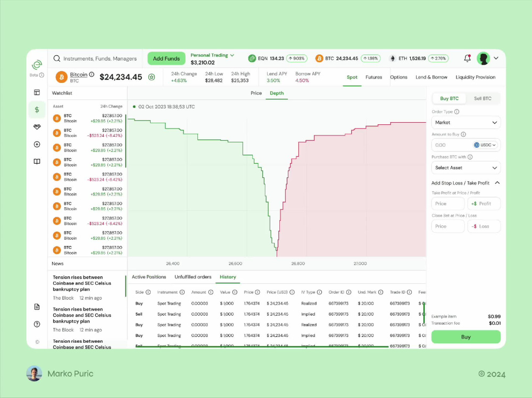Select the dollar-sign trading sidebar icon
Viewport: 532px width, 398px height.
pos(37,109)
